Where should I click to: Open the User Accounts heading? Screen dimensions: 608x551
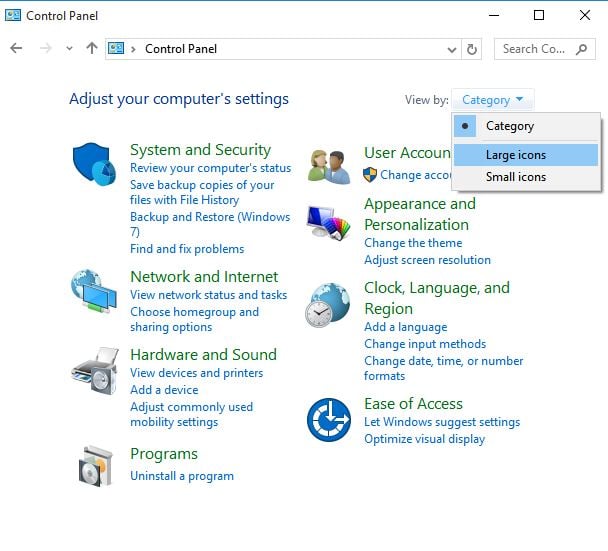coord(407,153)
